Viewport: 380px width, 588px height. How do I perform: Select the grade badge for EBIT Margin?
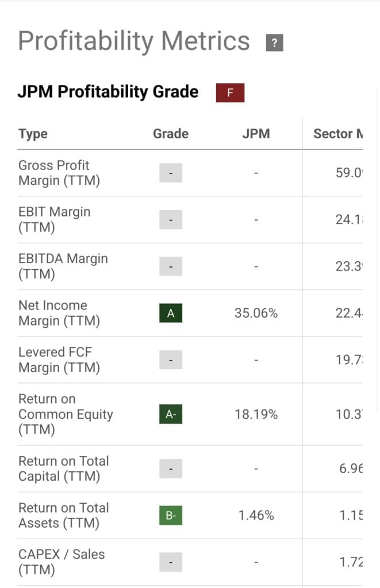(x=170, y=219)
